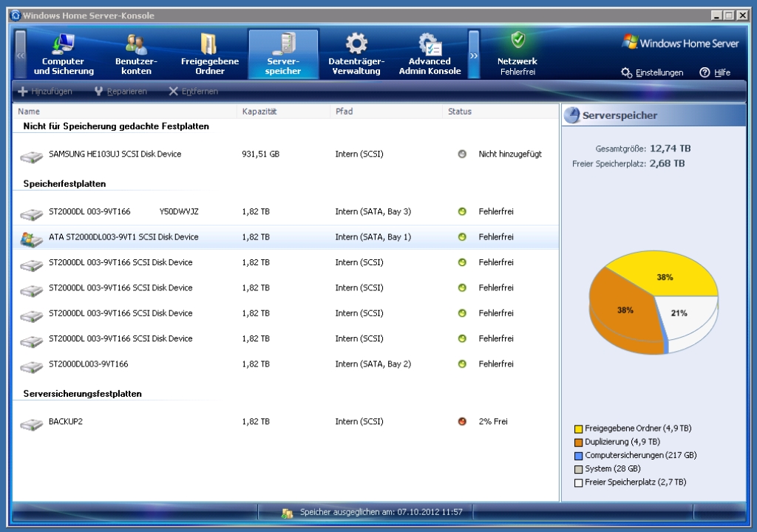Click the Speicherfestplatten group heading
The width and height of the screenshot is (757, 532).
pyautogui.click(x=64, y=183)
